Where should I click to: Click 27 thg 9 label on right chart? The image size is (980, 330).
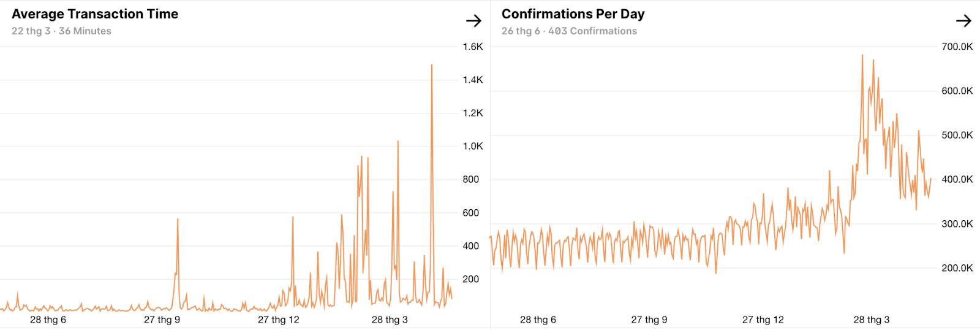649,320
